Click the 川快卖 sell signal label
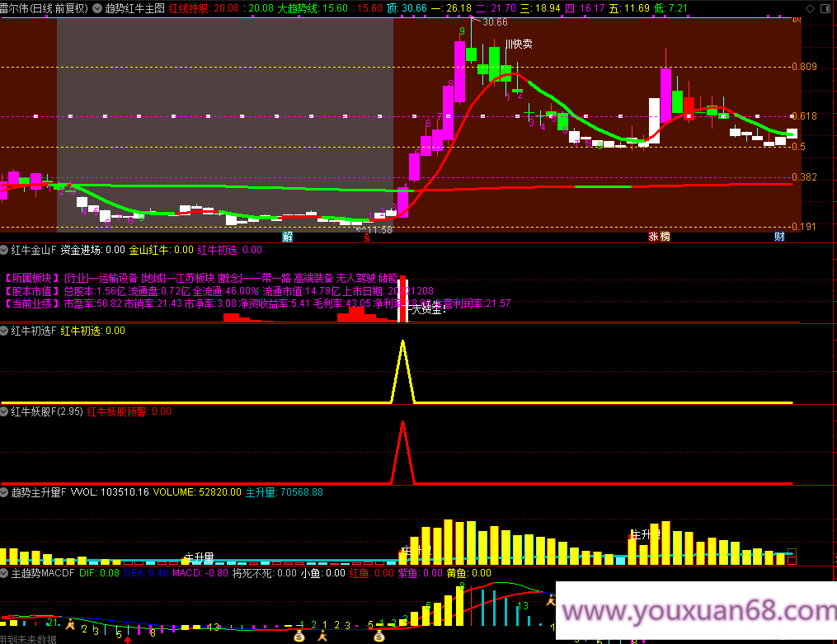 (x=519, y=44)
